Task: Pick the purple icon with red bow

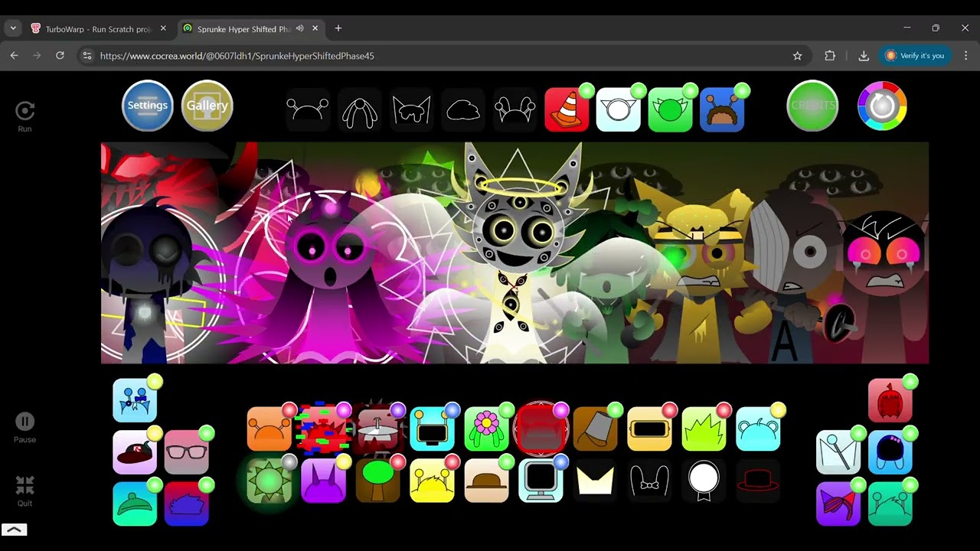Action: 838,504
